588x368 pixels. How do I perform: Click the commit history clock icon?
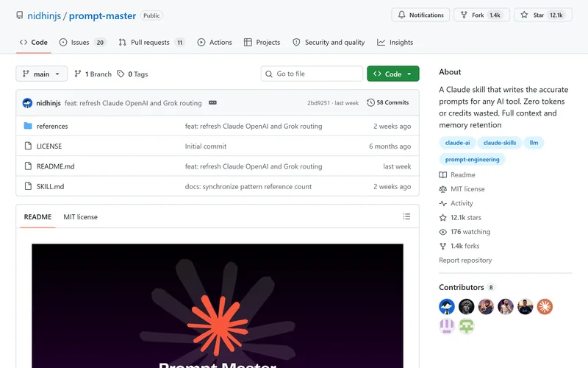tap(370, 102)
